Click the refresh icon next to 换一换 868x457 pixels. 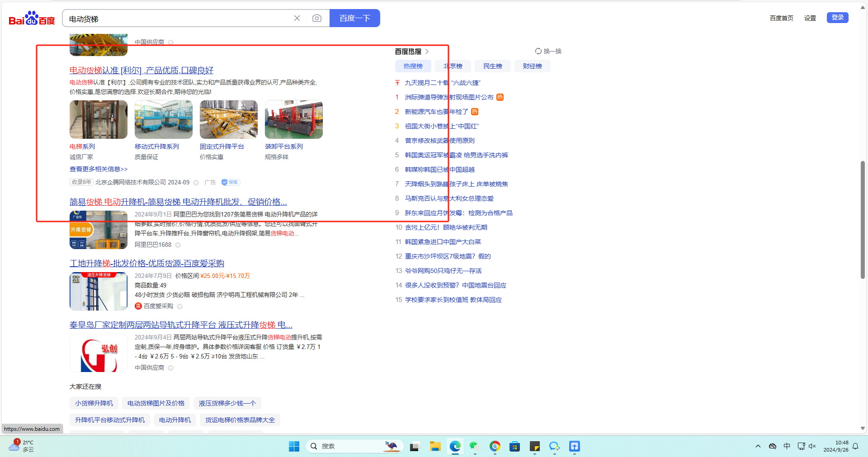[x=538, y=51]
